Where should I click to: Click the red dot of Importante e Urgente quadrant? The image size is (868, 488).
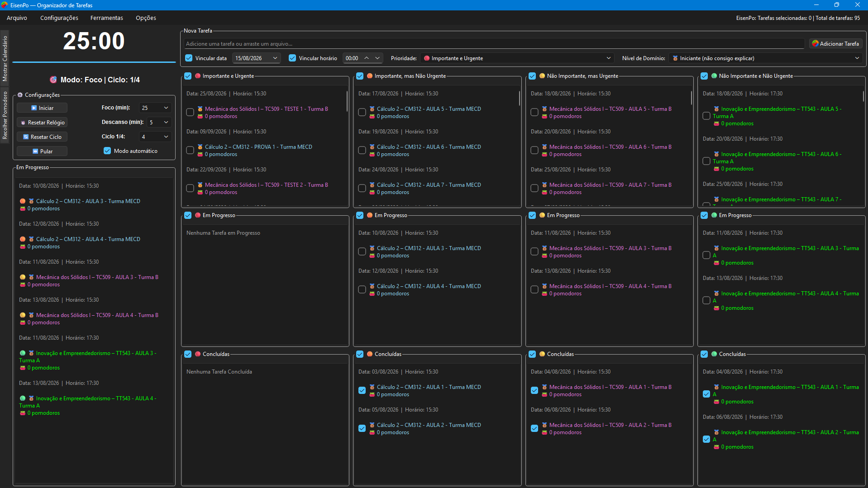pos(198,76)
